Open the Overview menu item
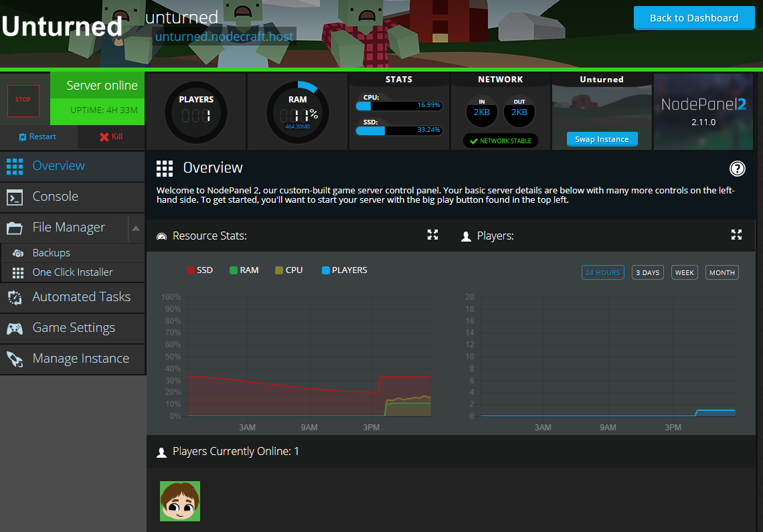The image size is (763, 532). click(59, 166)
